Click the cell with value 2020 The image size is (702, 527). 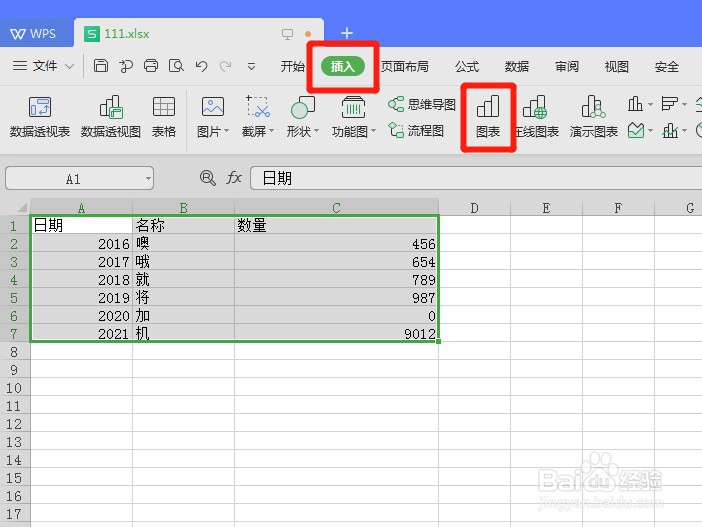pos(81,316)
